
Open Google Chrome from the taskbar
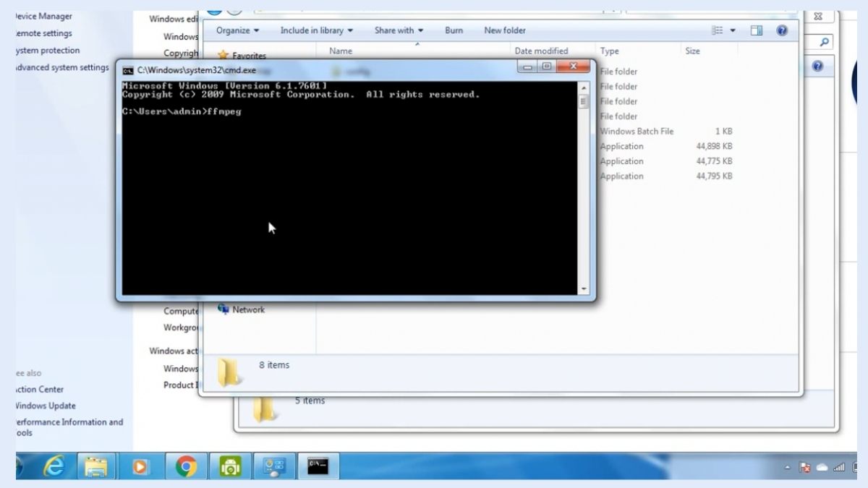click(x=186, y=467)
